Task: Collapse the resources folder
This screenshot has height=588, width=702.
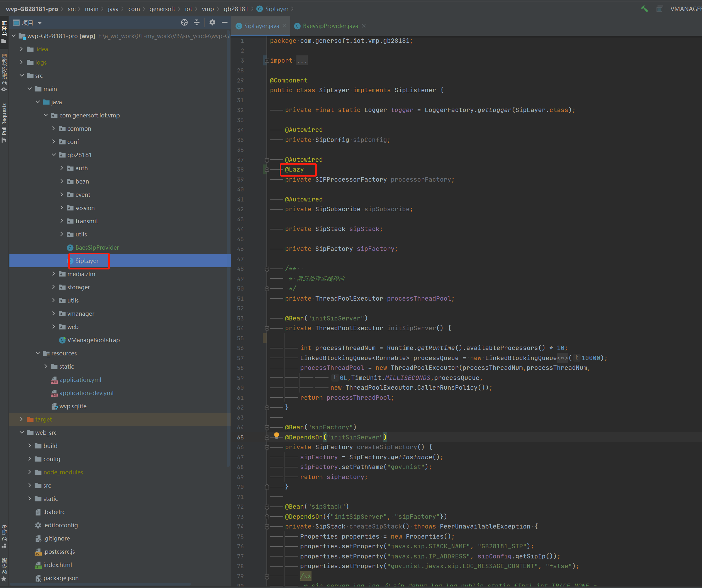Action: (x=38, y=353)
